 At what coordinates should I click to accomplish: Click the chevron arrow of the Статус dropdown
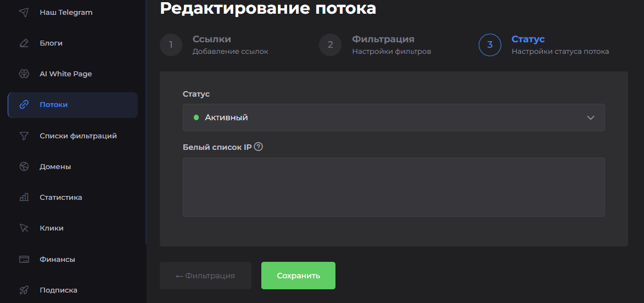coord(591,118)
